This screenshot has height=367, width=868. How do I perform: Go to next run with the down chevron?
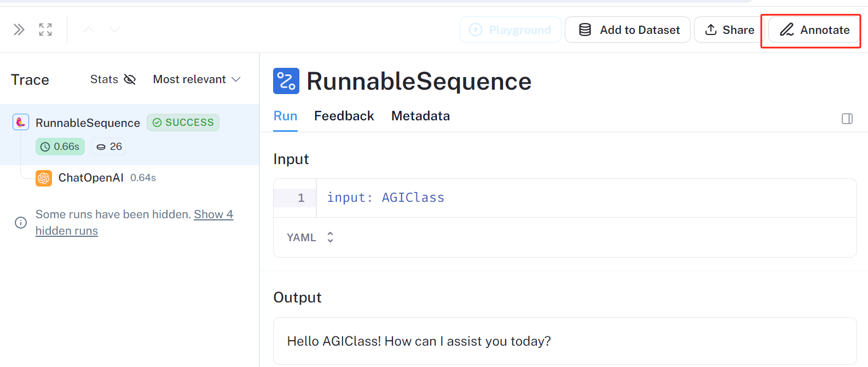[115, 30]
